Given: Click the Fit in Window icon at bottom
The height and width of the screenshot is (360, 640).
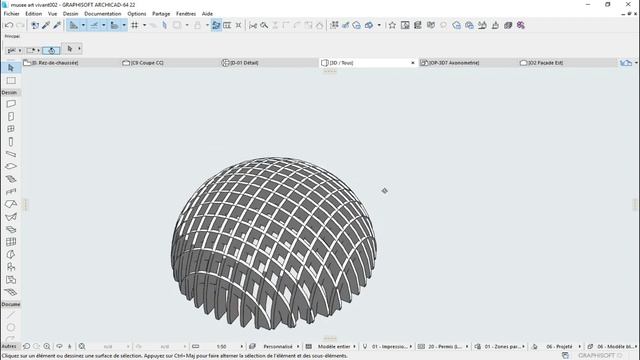Looking at the screenshot, I should (82, 347).
